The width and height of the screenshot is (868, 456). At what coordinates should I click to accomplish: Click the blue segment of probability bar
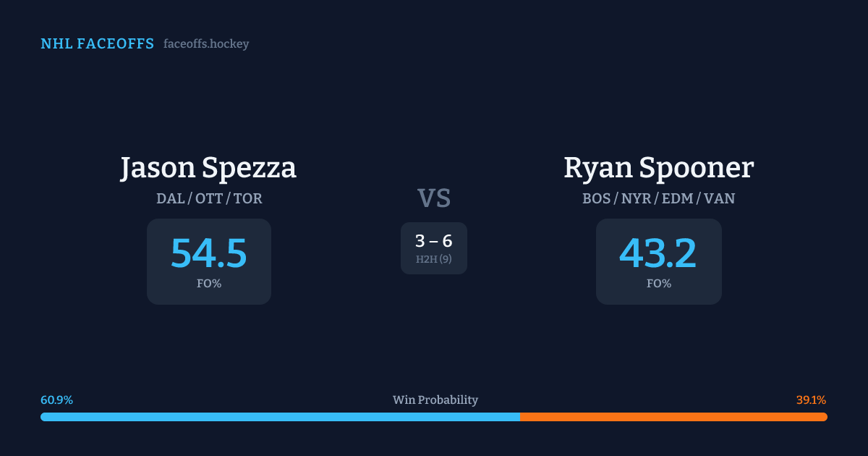point(280,417)
